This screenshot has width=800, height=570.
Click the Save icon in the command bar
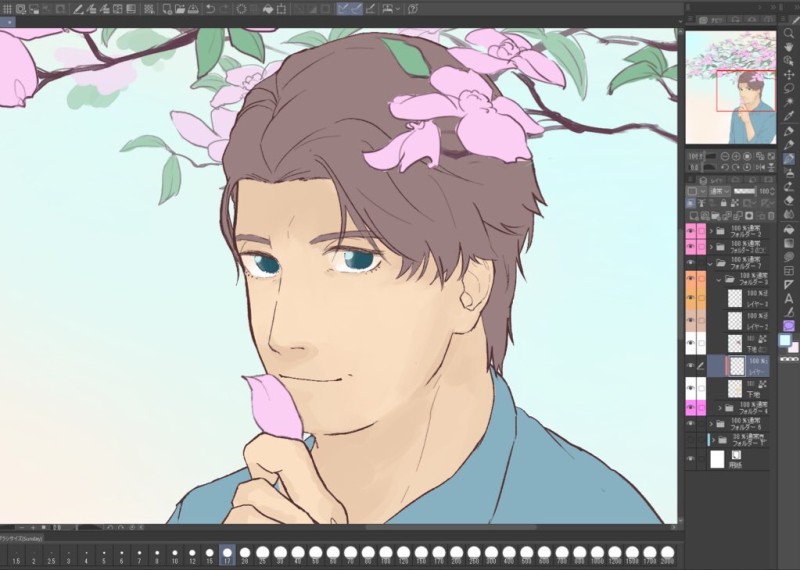coord(193,9)
